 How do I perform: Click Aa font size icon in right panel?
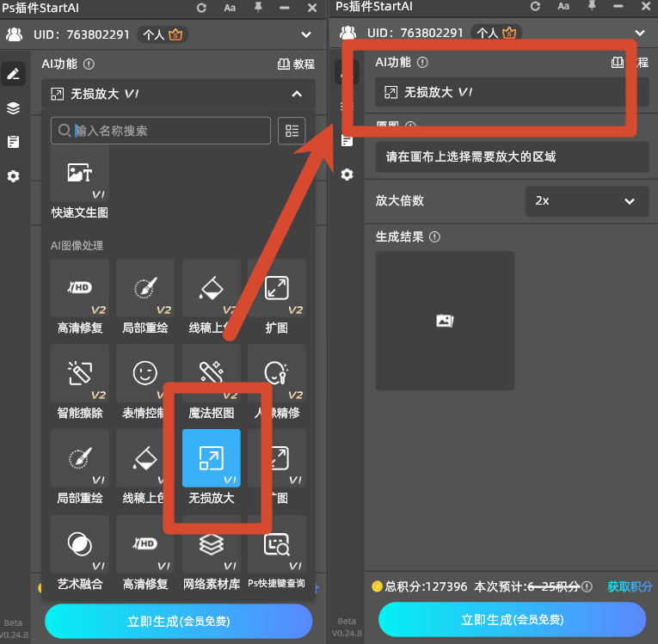click(x=563, y=6)
